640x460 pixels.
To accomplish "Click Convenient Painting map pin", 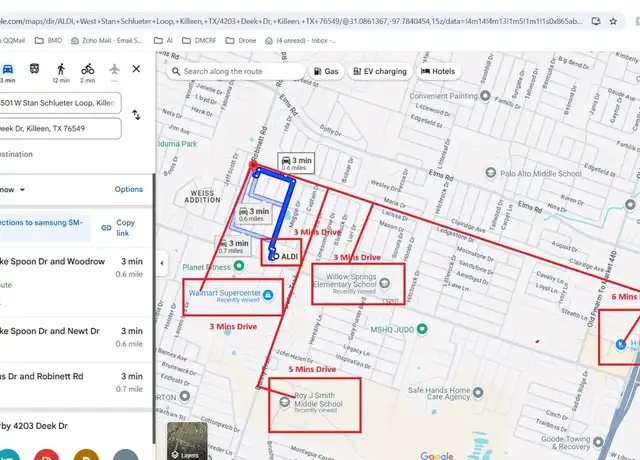I will [485, 96].
